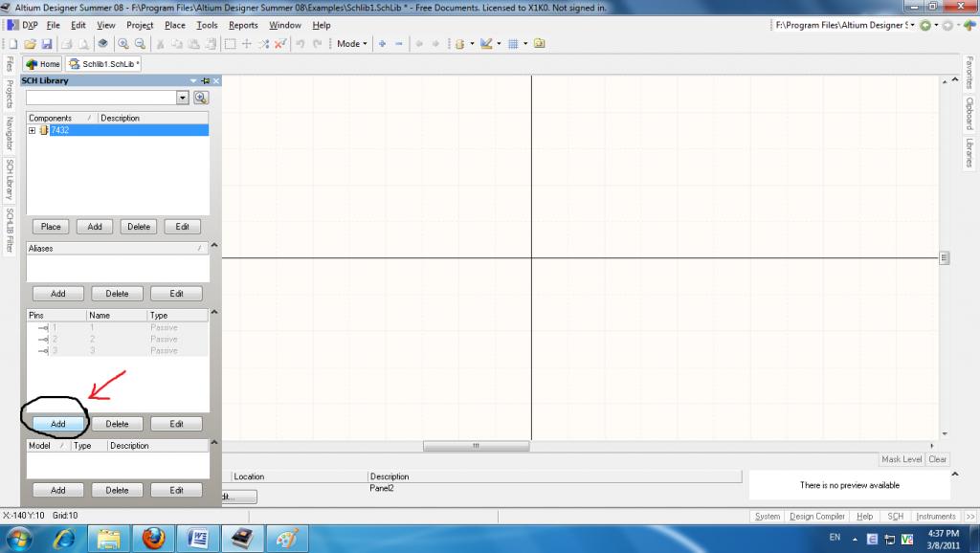Click the print toolbar icon
This screenshot has height=553, width=980.
click(66, 44)
